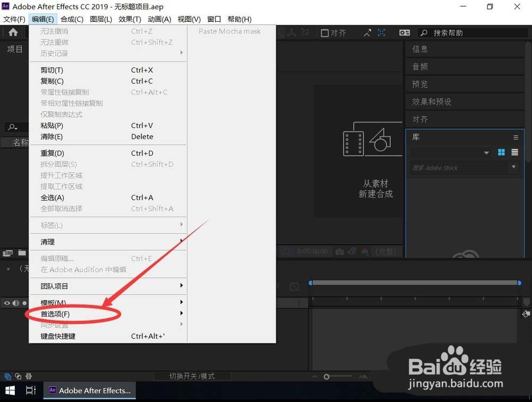
Task: Open the Adobe Stock search dropdown arrow
Action: (514, 167)
